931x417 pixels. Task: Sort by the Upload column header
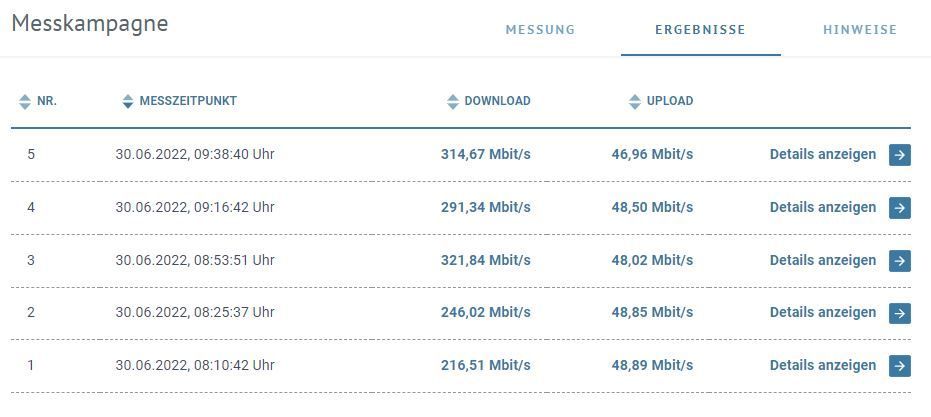[x=669, y=101]
